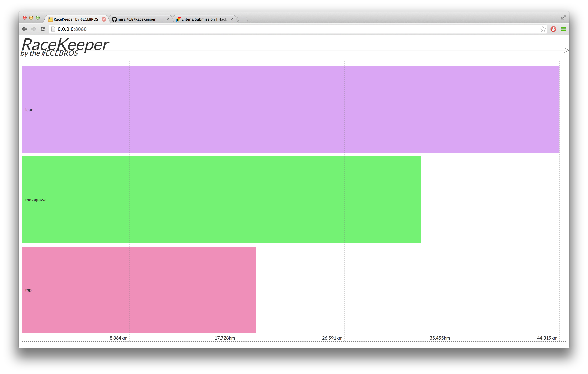Close the Enter a Submission tab

232,19
